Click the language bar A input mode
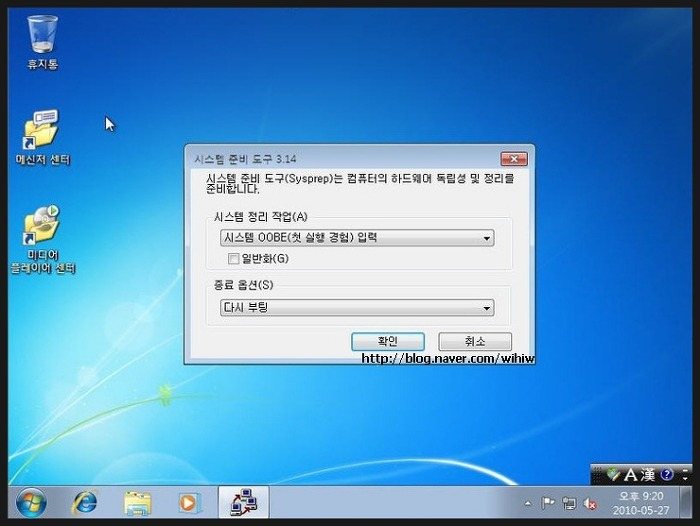The height and width of the screenshot is (526, 700). [x=630, y=475]
